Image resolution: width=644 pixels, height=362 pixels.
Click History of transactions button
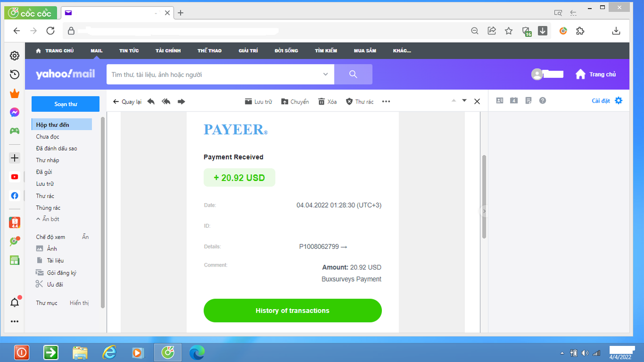tap(292, 311)
